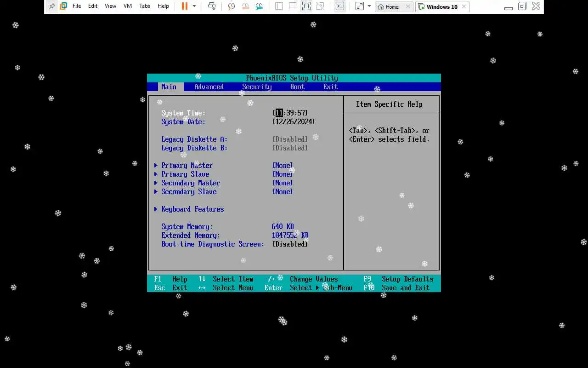This screenshot has height=368, width=588.
Task: Click the Extended Memory 1047552 KB value
Action: 290,235
